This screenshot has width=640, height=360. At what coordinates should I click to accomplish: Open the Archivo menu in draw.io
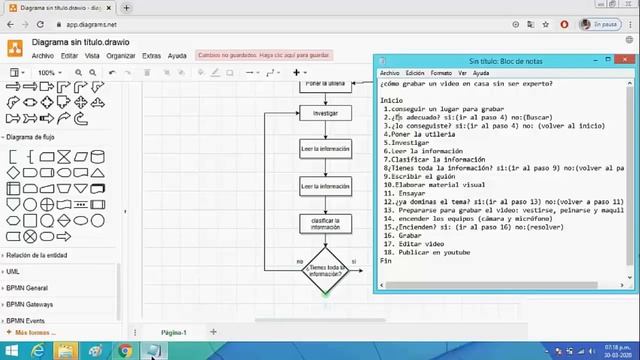(x=42, y=56)
